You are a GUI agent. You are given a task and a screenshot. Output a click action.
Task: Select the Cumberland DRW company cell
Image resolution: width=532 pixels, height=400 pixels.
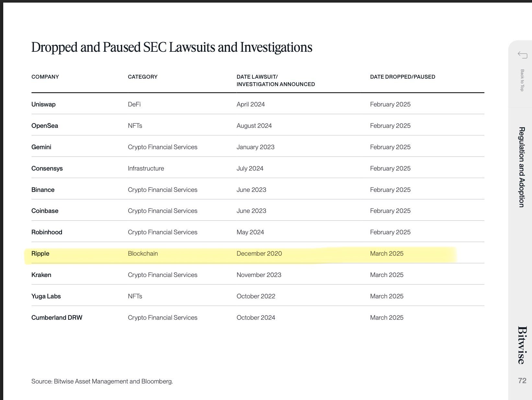pyautogui.click(x=57, y=317)
